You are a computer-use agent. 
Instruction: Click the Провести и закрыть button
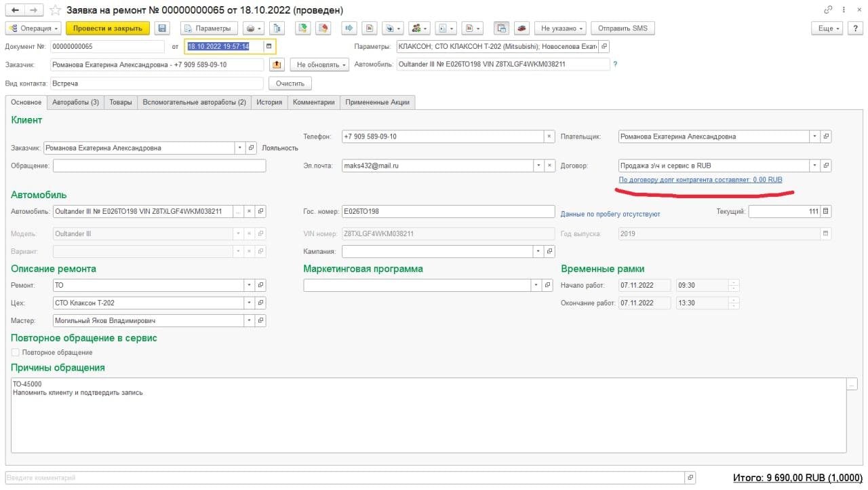tap(107, 29)
